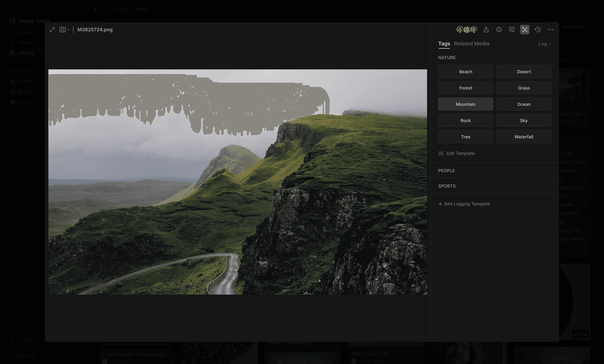Toggle the Tree tag
This screenshot has height=364, width=604.
[465, 137]
